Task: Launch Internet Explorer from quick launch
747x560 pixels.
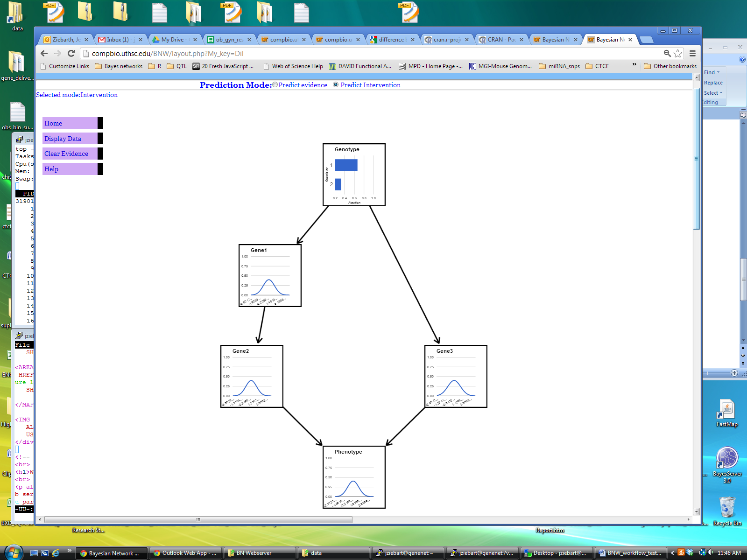Action: pyautogui.click(x=56, y=553)
